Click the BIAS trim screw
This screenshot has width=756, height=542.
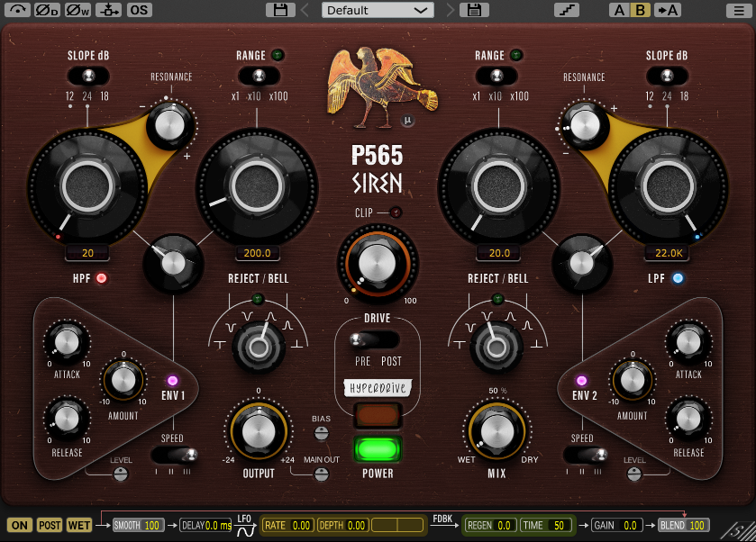pyautogui.click(x=321, y=434)
